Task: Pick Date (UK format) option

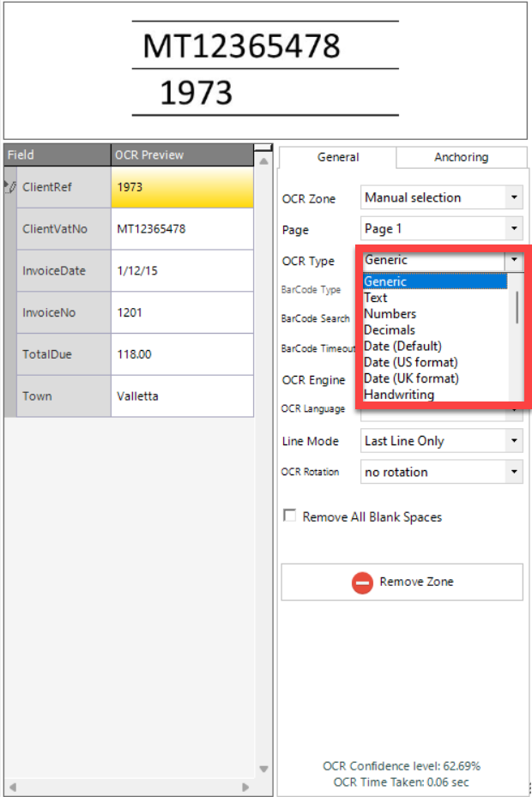Action: coord(411,378)
